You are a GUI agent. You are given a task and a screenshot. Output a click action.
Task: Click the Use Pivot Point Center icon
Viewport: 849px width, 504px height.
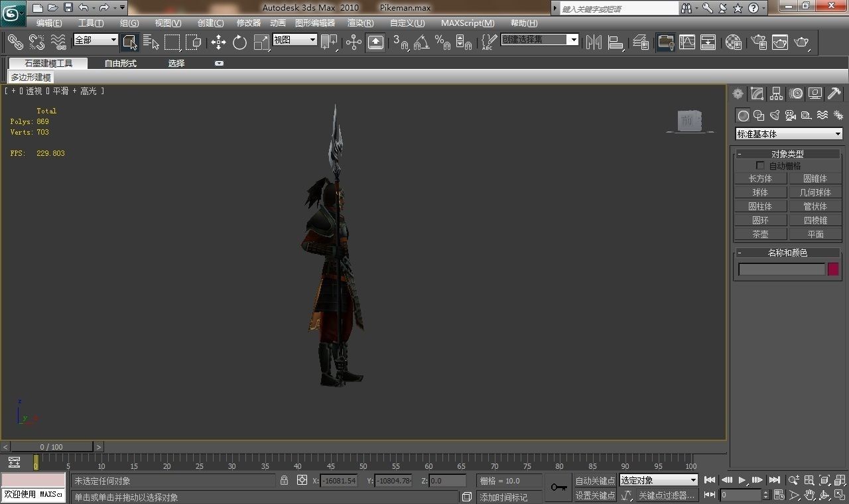tap(329, 42)
